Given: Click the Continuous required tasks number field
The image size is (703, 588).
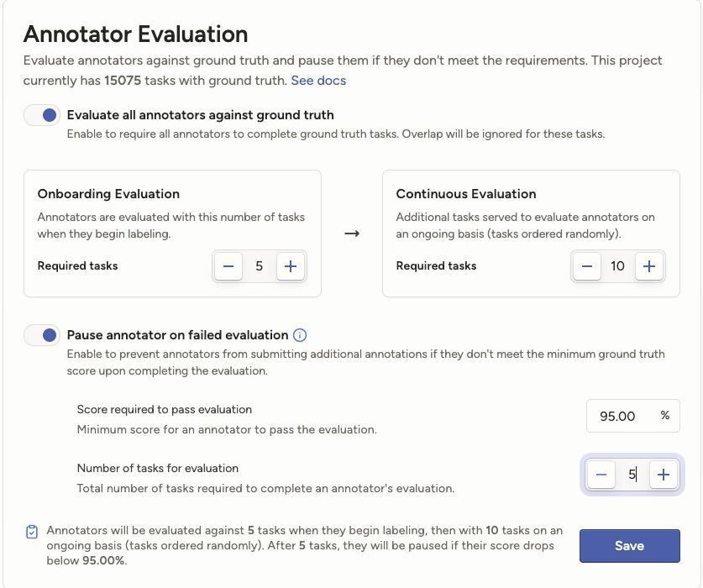Looking at the screenshot, I should pos(617,266).
